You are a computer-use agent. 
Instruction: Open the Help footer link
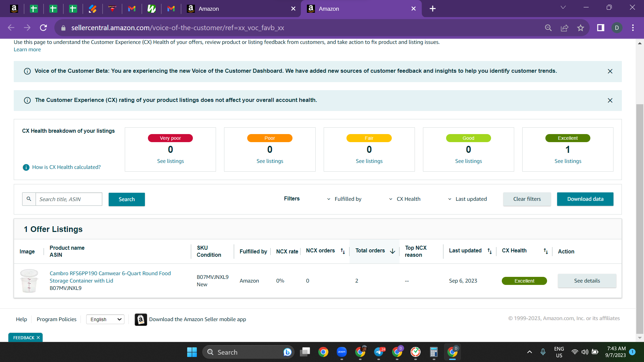21,319
